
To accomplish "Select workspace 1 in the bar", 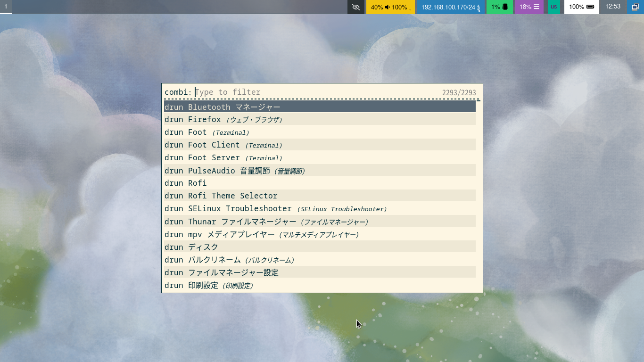I will tap(6, 7).
